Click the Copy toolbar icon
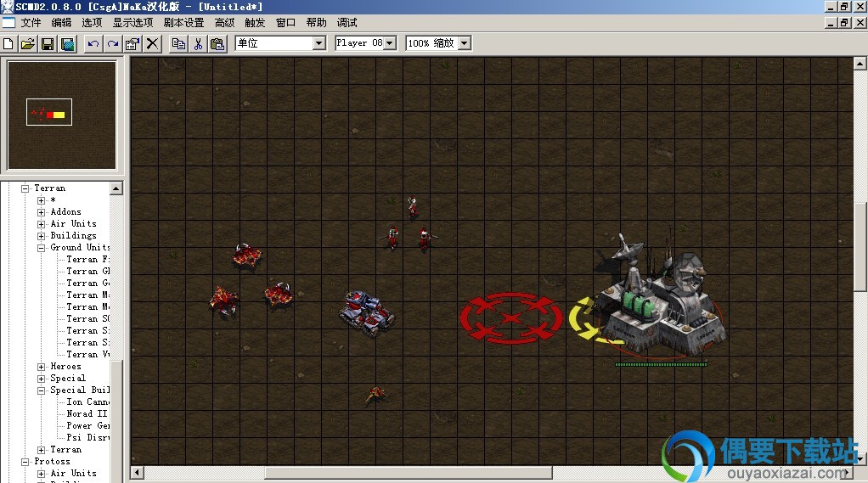The image size is (868, 483). (178, 43)
